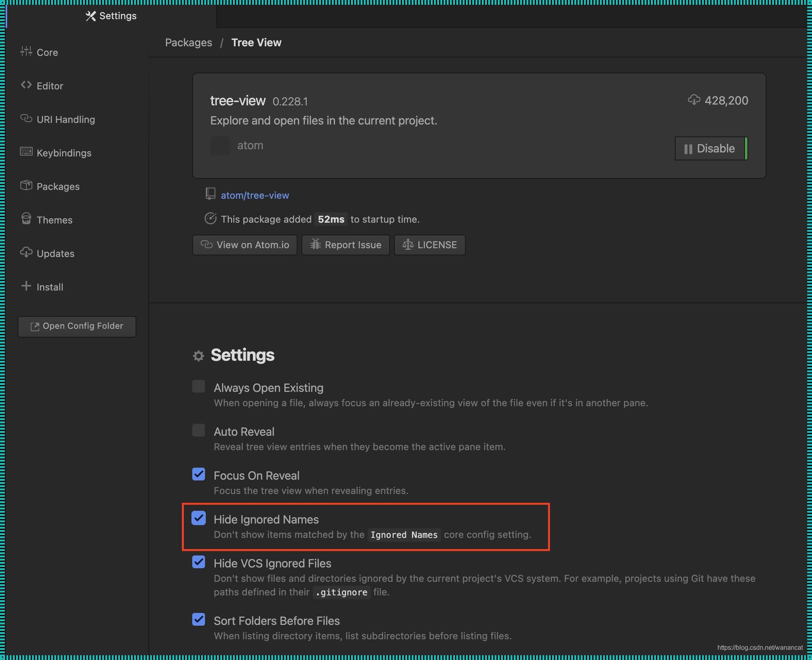Click the gear icon beside Settings heading
Image resolution: width=812 pixels, height=660 pixels.
pos(199,356)
